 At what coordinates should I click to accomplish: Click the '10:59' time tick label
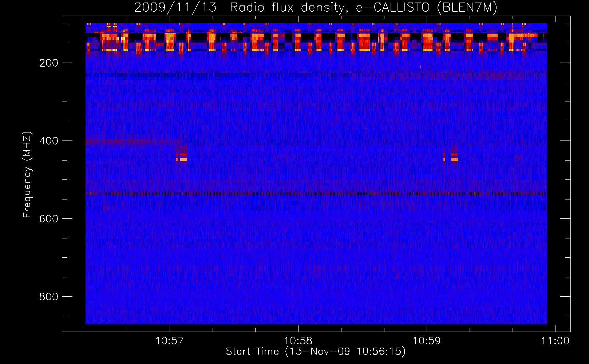tap(427, 341)
